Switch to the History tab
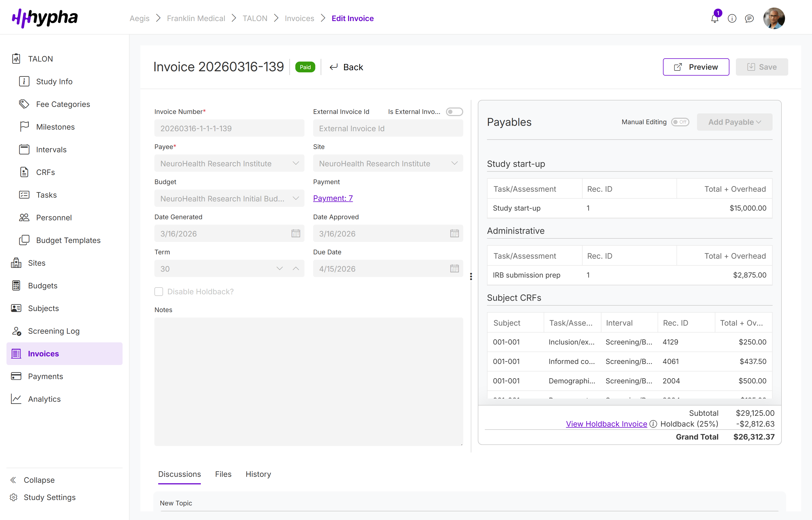812x520 pixels. 258,474
